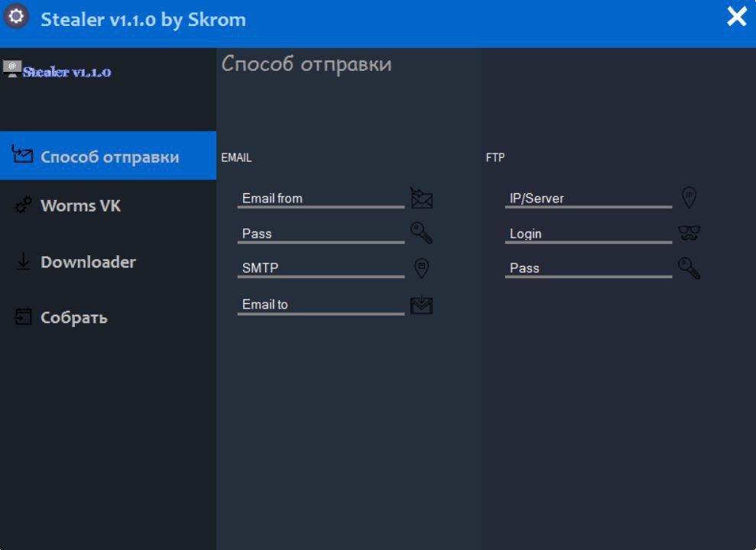
Task: Click the envelope icon beside Email from
Action: coord(421,198)
